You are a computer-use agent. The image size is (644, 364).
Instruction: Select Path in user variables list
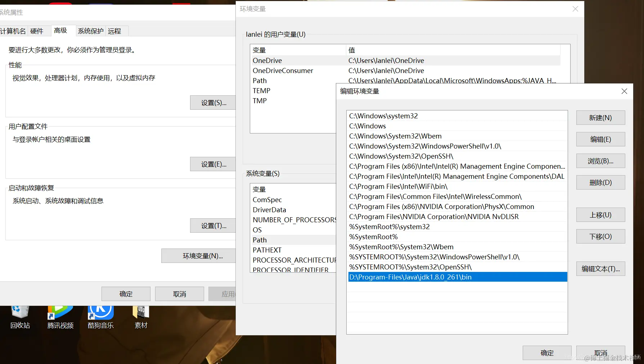[405, 81]
